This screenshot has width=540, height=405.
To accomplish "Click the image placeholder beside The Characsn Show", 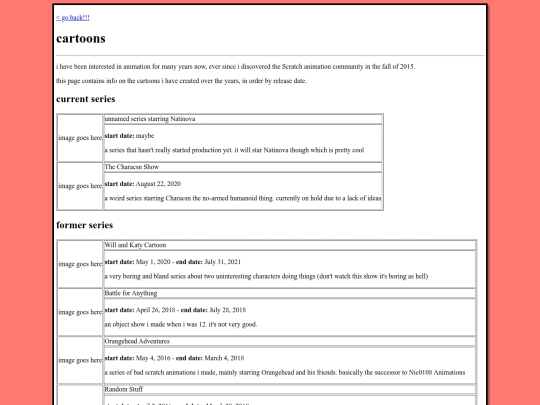I will pos(80,186).
